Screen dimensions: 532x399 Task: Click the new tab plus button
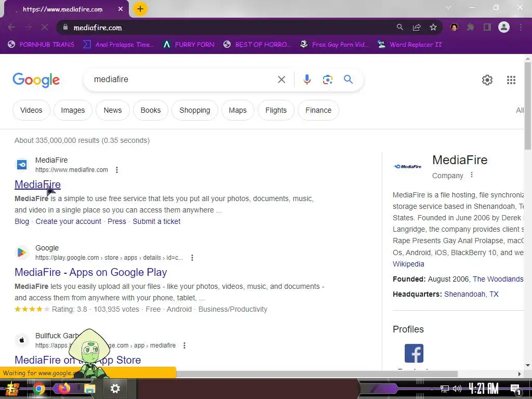[x=140, y=9]
